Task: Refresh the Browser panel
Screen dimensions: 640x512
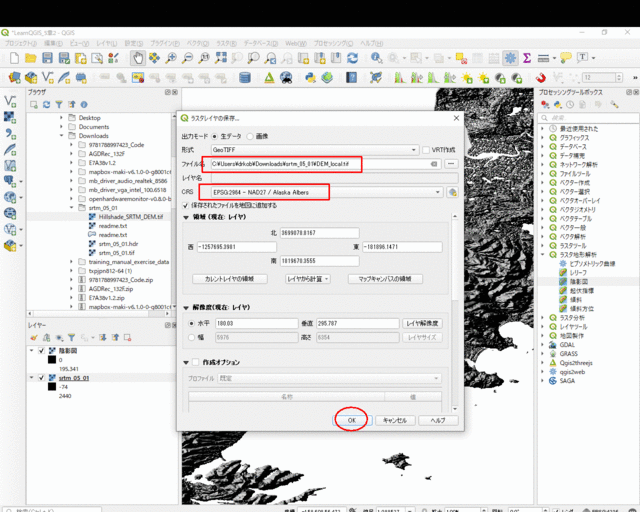Action: [x=47, y=105]
